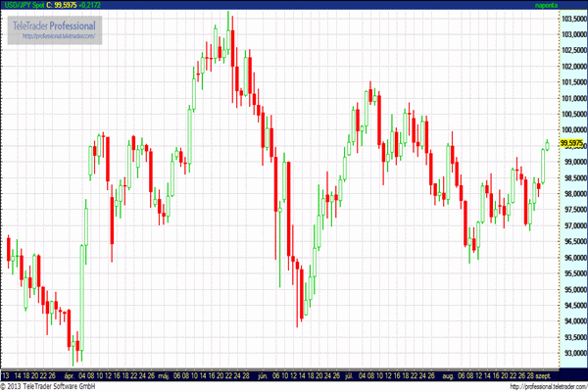The height and width of the screenshot is (392, 588).
Task: Click the latest green candle at chart's right edge
Action: (547, 146)
